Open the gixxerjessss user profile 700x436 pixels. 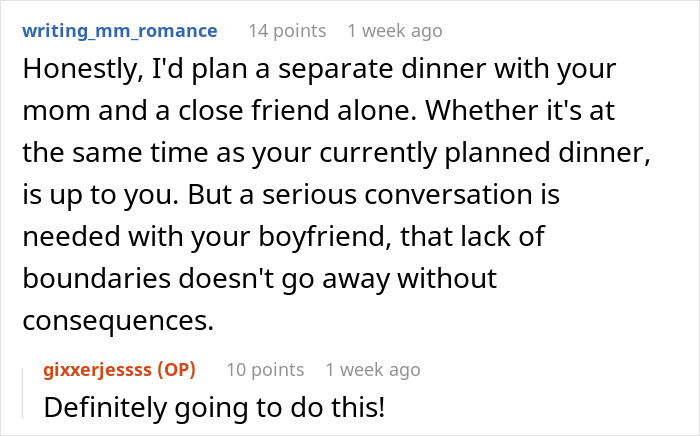[98, 370]
